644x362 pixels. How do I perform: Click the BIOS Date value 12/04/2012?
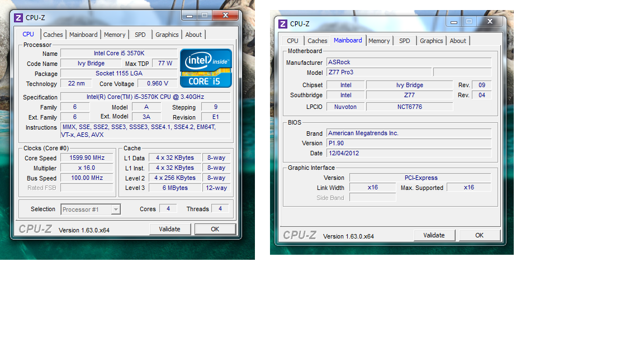(x=409, y=153)
